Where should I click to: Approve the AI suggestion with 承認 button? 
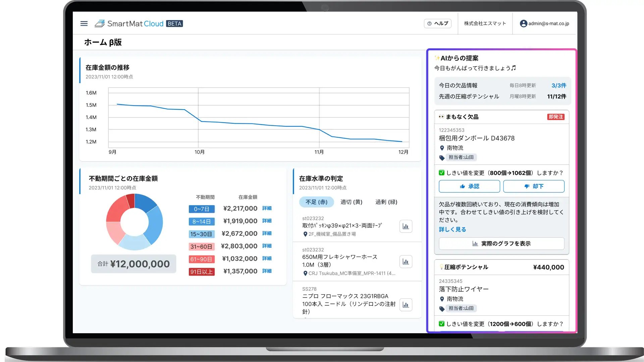(469, 186)
